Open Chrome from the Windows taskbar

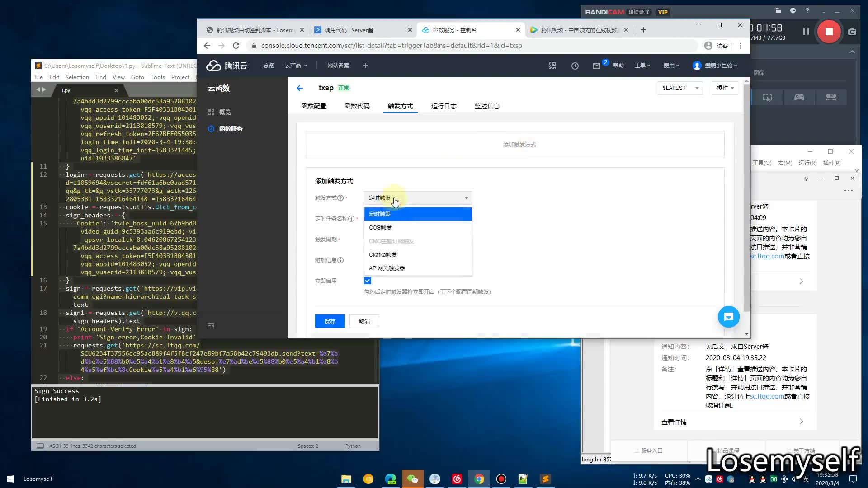(x=479, y=479)
